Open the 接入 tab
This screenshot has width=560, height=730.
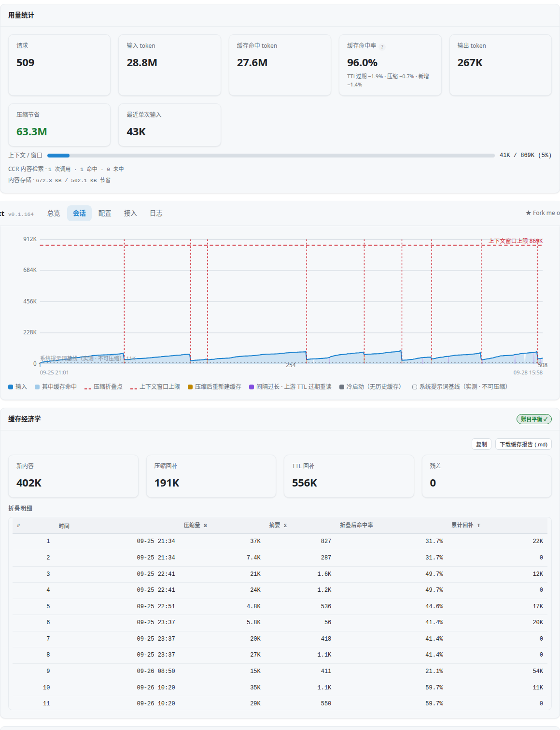click(130, 213)
